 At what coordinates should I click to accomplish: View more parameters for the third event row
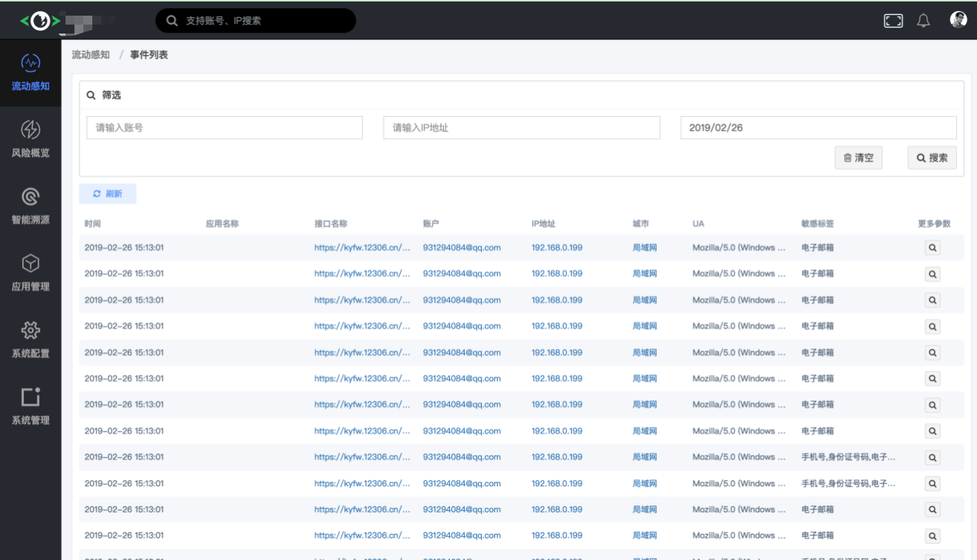click(x=932, y=300)
